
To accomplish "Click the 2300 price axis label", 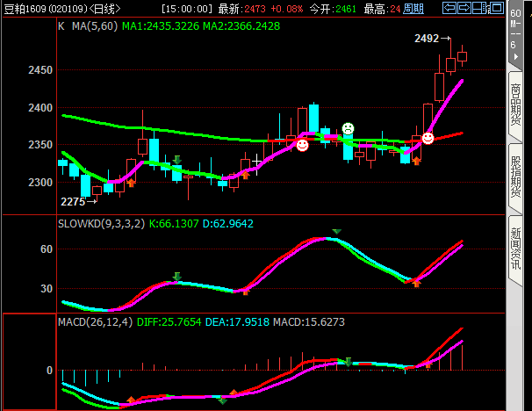I will (40, 183).
